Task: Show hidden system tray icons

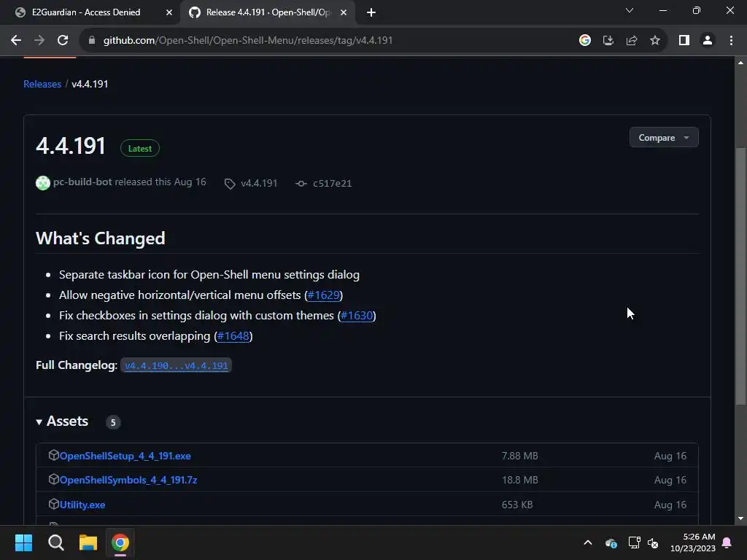Action: [x=588, y=542]
